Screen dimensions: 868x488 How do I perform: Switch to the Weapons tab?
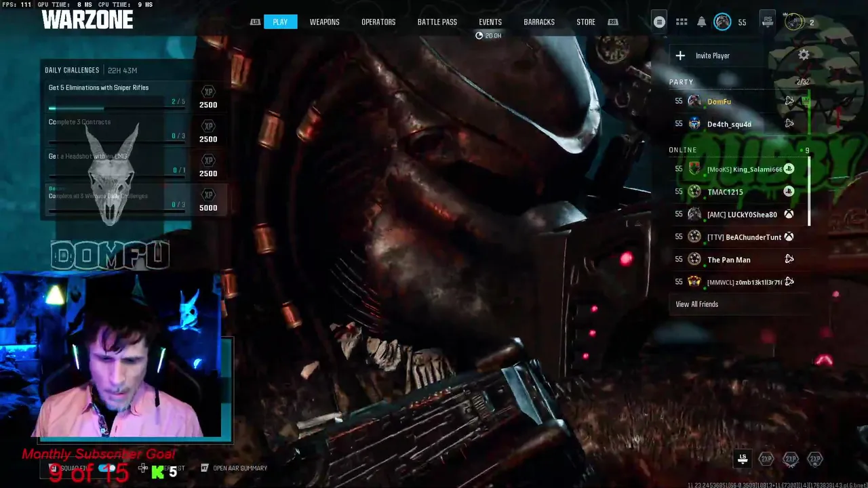324,22
